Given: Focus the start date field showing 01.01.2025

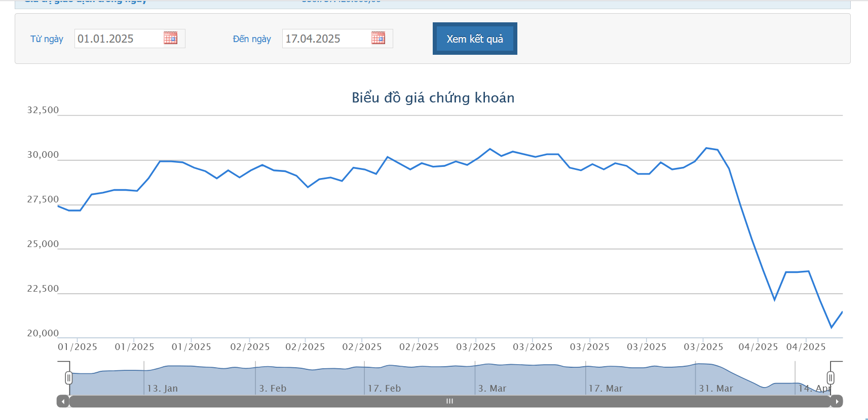Looking at the screenshot, I should pyautogui.click(x=118, y=39).
